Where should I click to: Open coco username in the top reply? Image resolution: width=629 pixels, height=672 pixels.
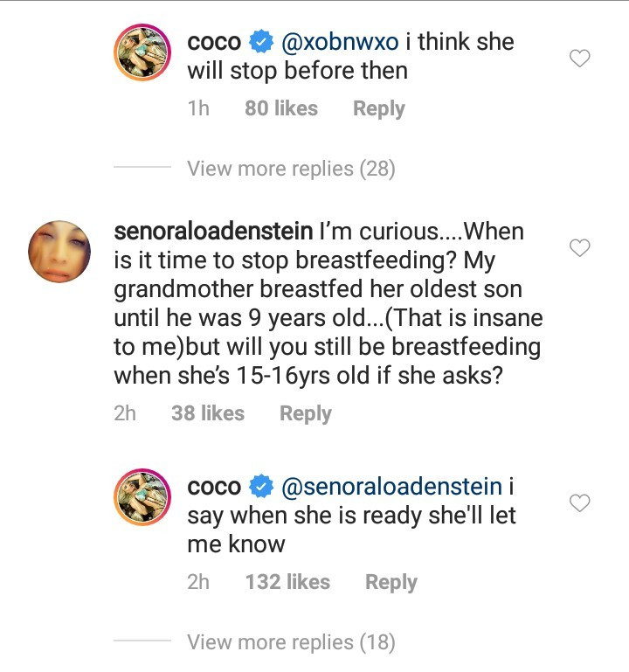click(214, 42)
